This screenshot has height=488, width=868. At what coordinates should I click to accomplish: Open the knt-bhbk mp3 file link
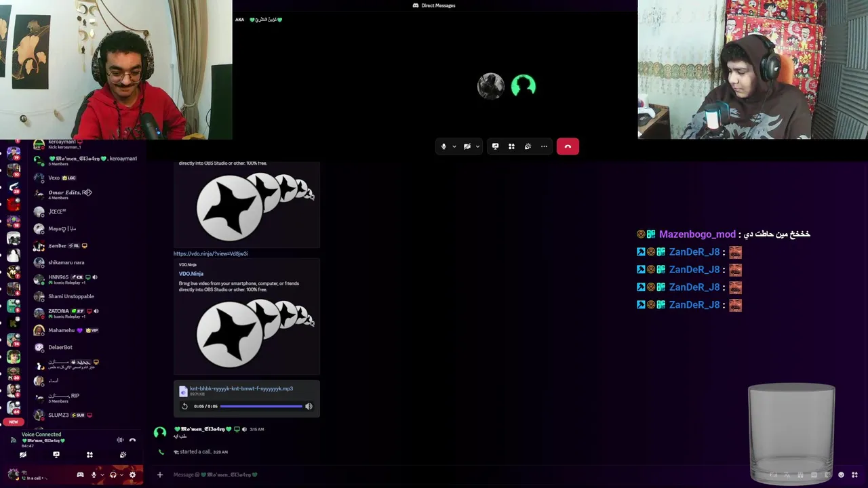point(241,388)
